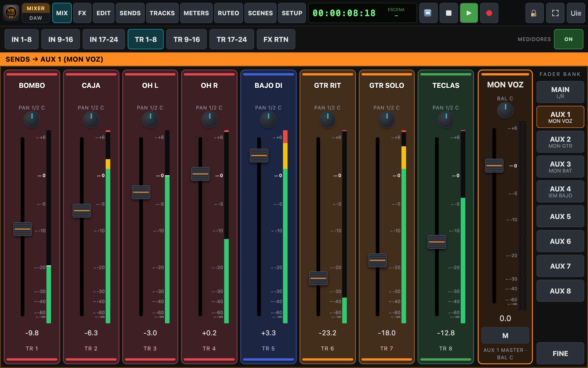Select AUX 4 IEM BAJO fader bank
Screen dimensions: 588x368
[x=560, y=191]
